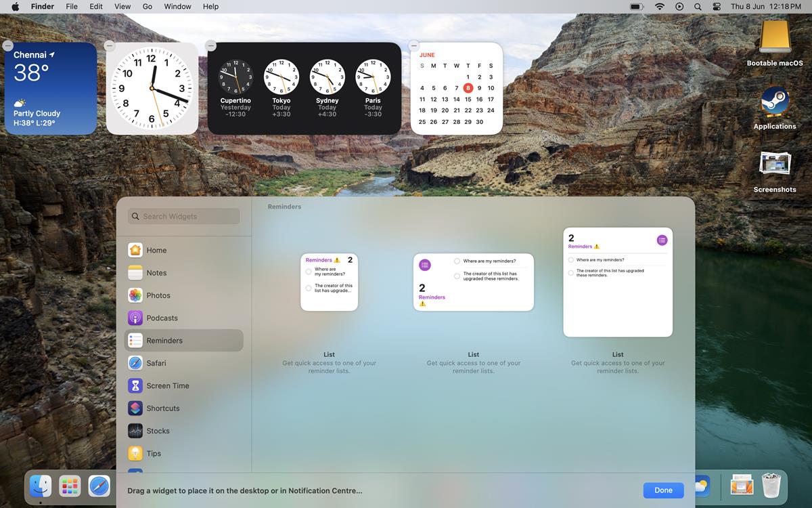Screen dimensions: 812x508
Task: Check the upgraded reminders circle in the medium widget
Action: click(457, 277)
